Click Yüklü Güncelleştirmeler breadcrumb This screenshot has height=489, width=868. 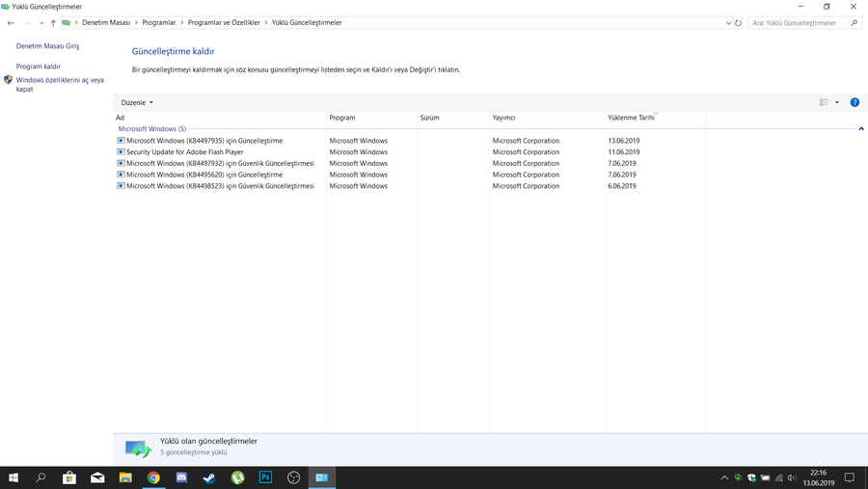pyautogui.click(x=307, y=23)
